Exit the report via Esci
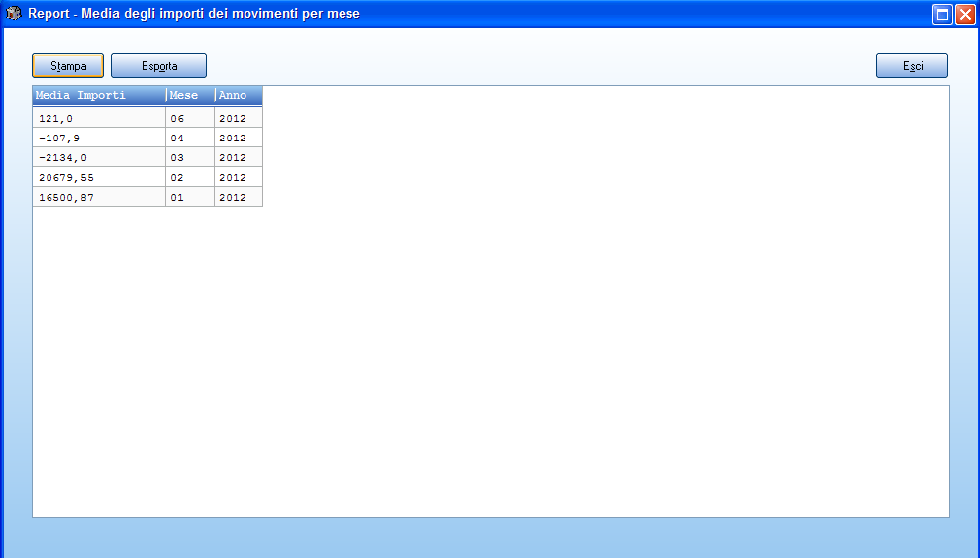 click(x=912, y=65)
